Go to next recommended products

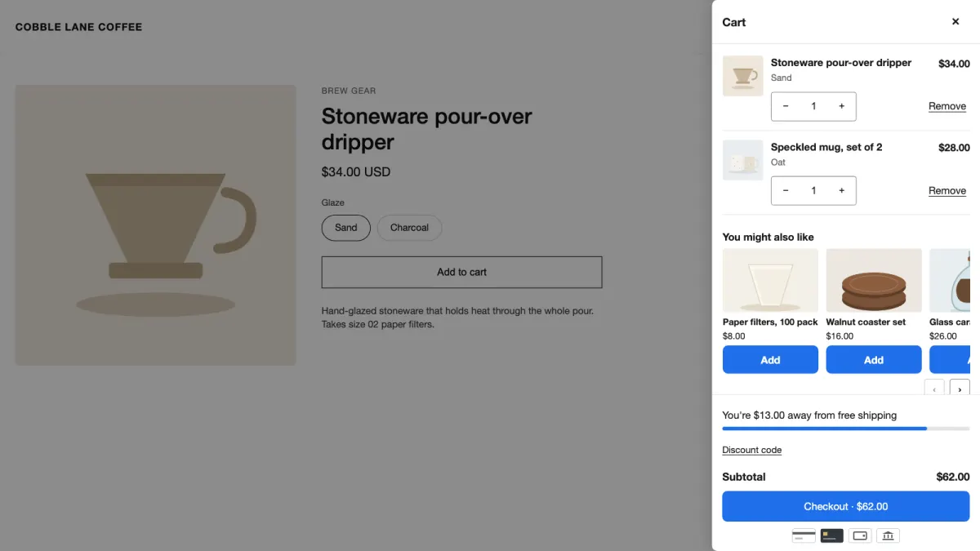[x=960, y=389]
